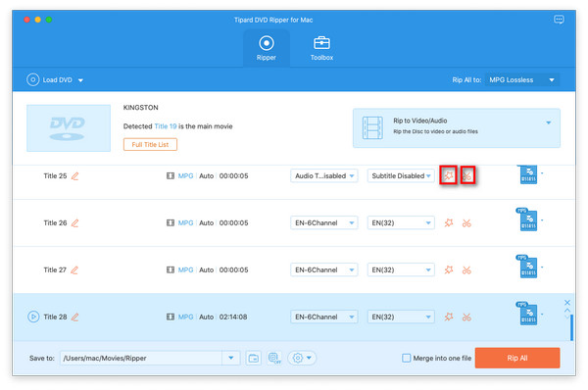
Task: Open the feedback message icon
Action: [559, 20]
